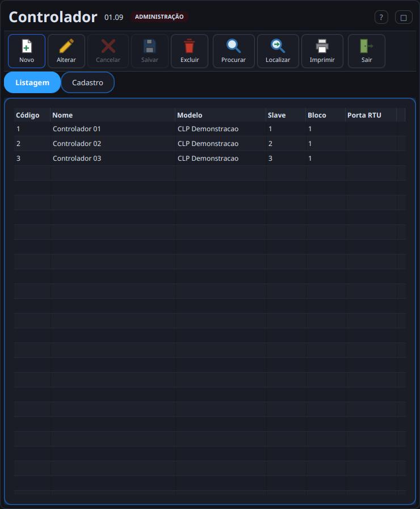Viewport: 420px width, 509px height.
Task: Click Slave value in Controlador 03 row
Action: [270, 158]
